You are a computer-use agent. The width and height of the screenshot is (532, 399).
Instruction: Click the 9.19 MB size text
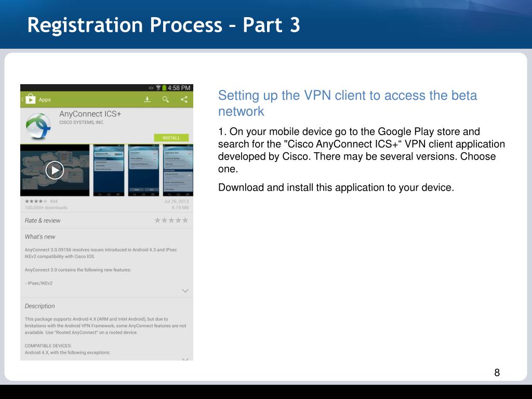180,208
